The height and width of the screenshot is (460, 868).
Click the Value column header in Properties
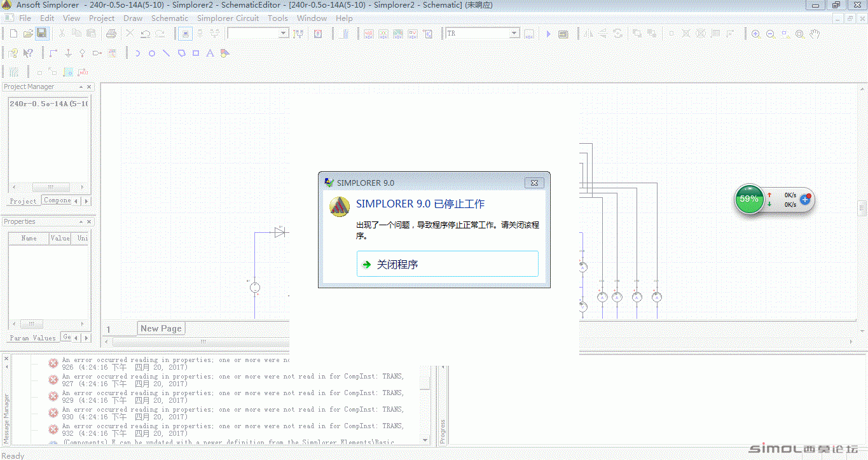coord(60,239)
